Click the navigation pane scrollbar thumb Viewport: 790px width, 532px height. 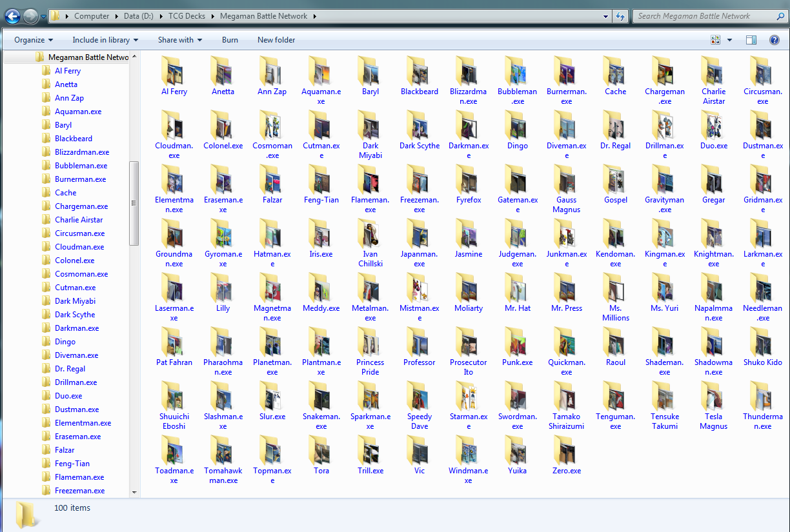(x=134, y=202)
